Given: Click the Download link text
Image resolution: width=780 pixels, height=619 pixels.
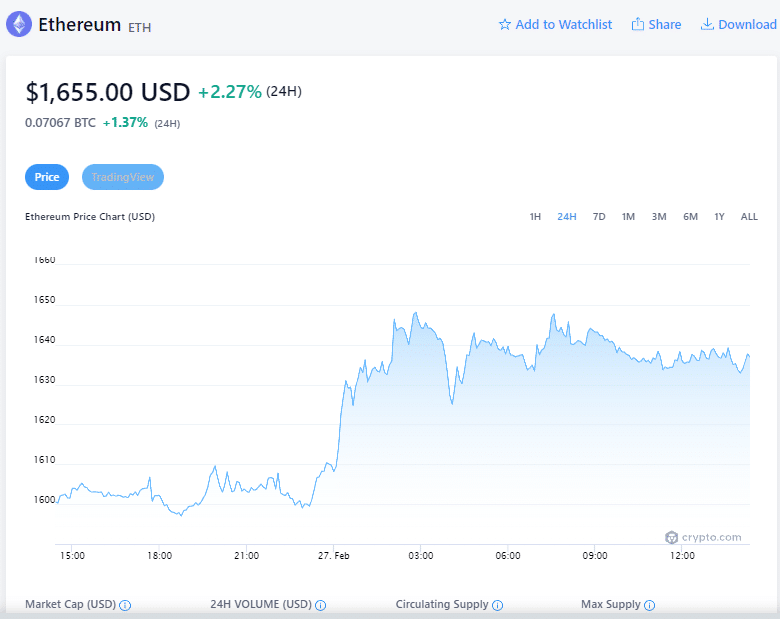Looking at the screenshot, I should 747,24.
